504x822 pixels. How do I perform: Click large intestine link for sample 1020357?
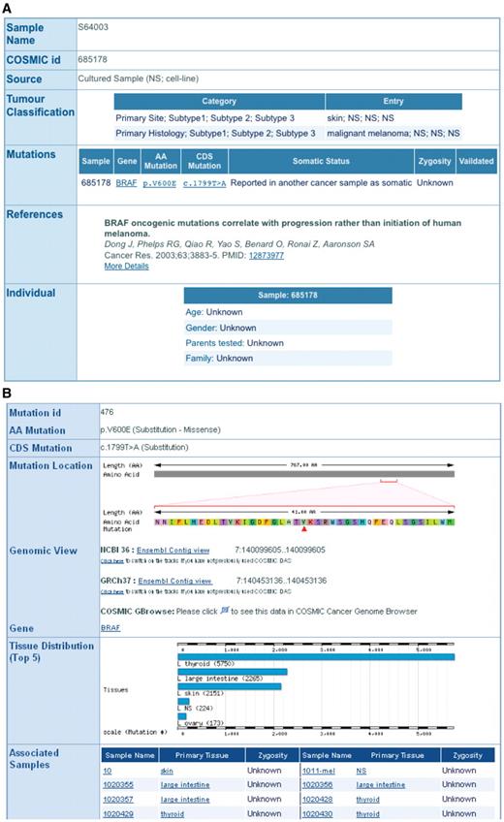[185, 800]
